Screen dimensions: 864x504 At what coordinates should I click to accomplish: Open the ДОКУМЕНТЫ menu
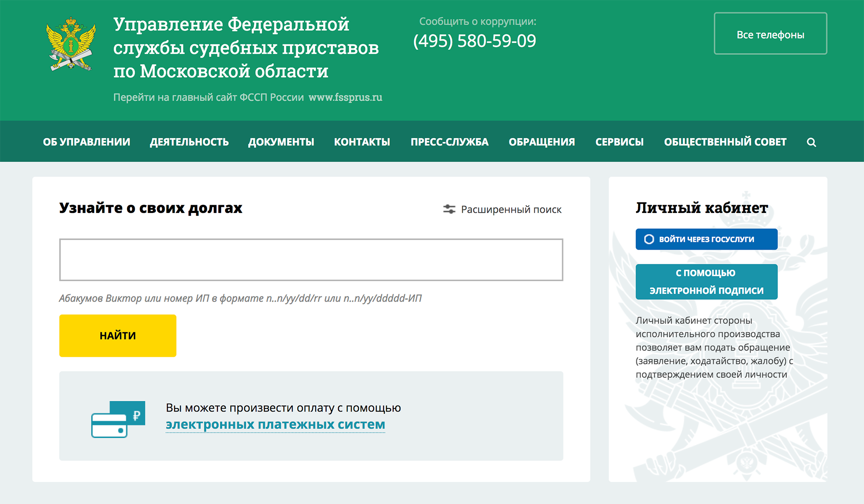[281, 142]
